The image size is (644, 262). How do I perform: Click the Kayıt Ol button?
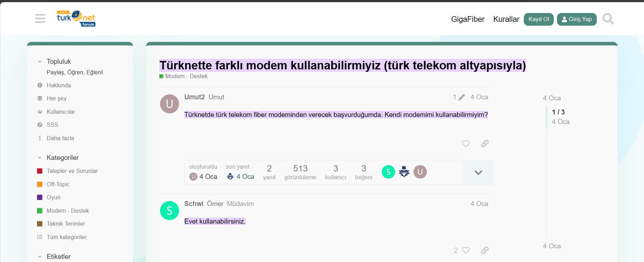(x=539, y=19)
